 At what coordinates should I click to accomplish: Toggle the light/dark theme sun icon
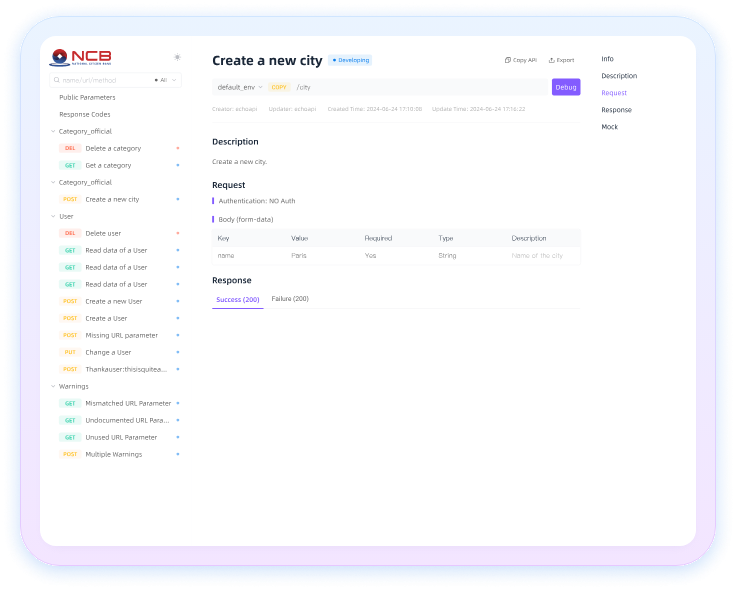177,57
